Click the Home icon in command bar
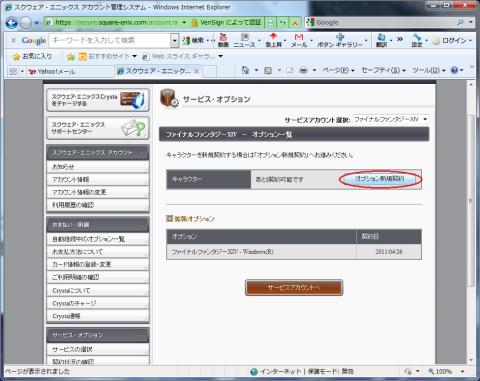The width and height of the screenshot is (480, 381). pos(245,70)
